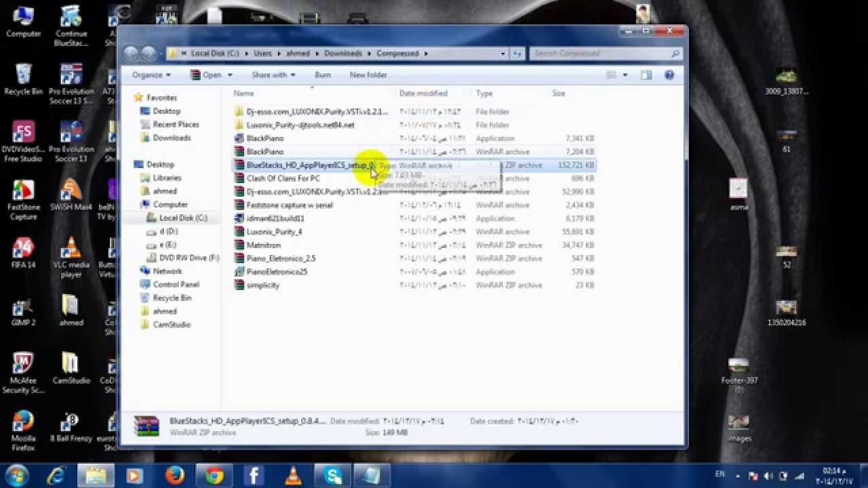Image resolution: width=868 pixels, height=488 pixels.
Task: Open the Windows Start menu orb
Action: tap(16, 475)
